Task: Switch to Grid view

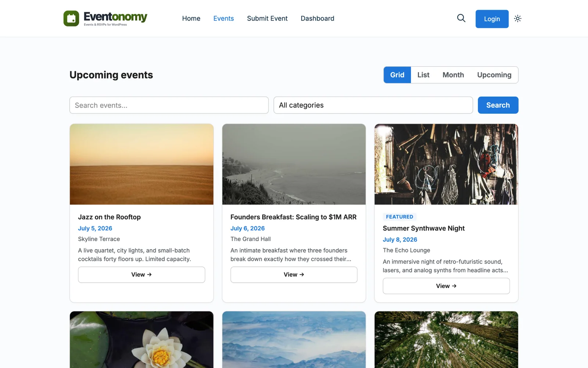Action: [397, 75]
